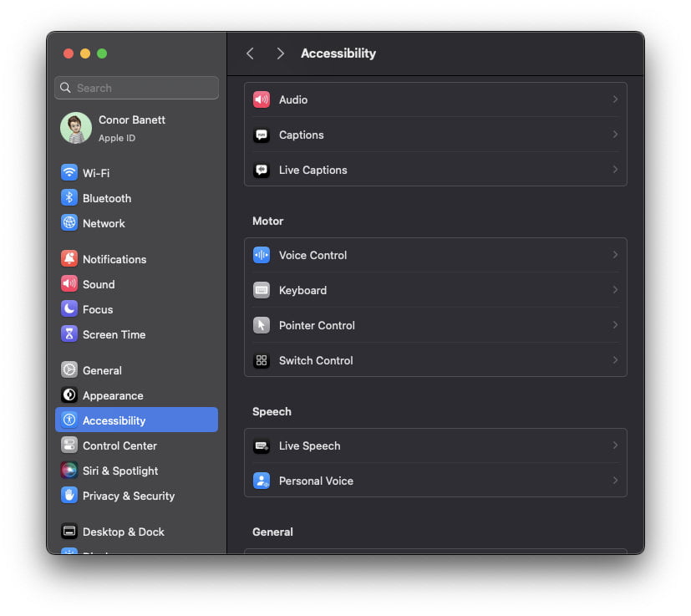Screen dimensions: 691x616
Task: Click the Voice Control waveform icon
Action: [x=262, y=255]
